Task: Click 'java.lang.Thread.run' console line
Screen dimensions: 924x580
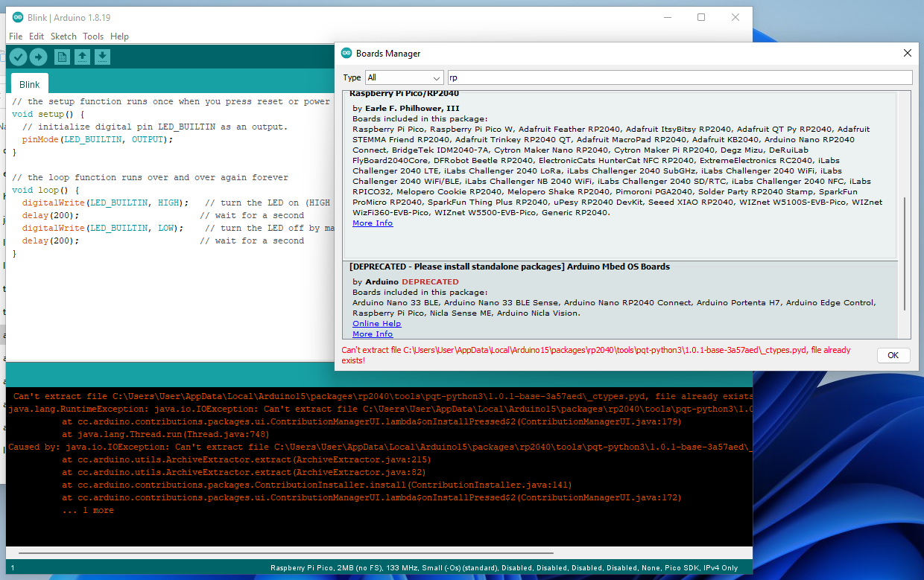Action: 165,434
